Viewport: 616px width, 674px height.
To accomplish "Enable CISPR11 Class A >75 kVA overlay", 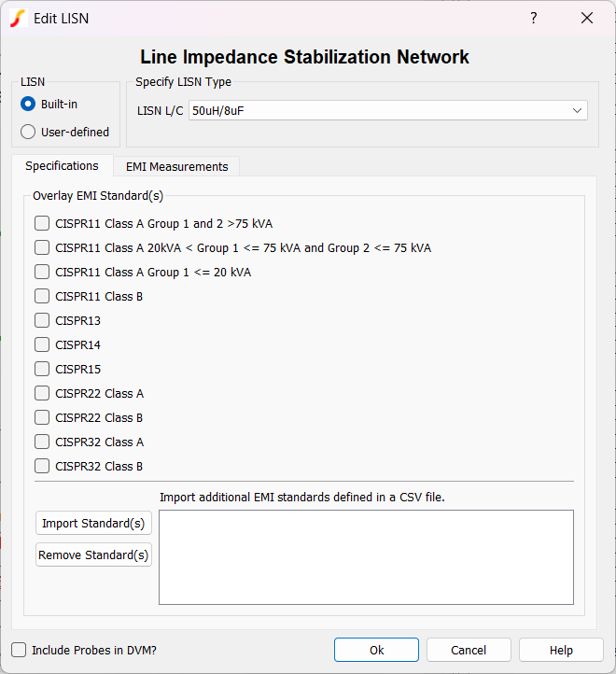I will [42, 223].
